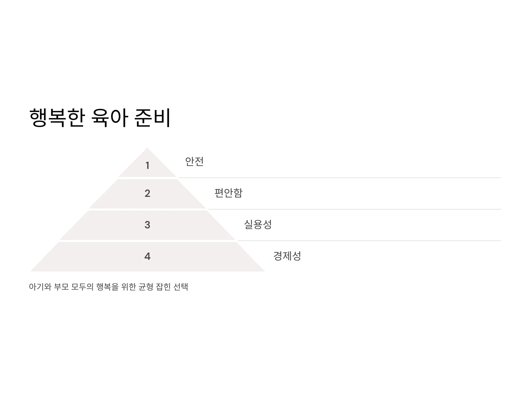The image size is (532, 399).
Task: Select the number 2 in the pyramid
Action: (147, 193)
